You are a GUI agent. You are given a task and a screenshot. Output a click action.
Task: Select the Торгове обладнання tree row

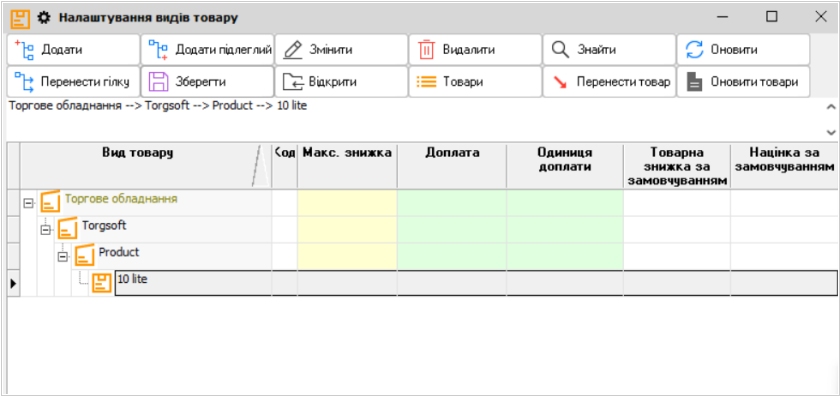point(423,203)
